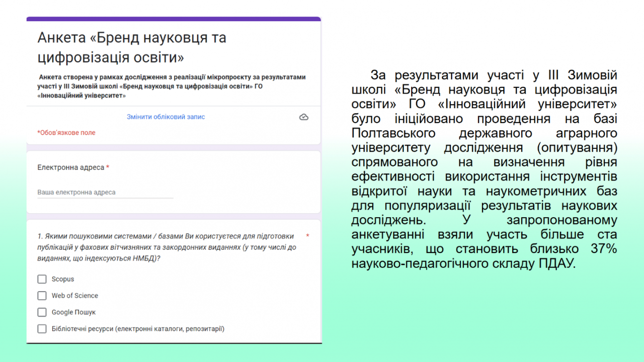Check the Web of Science checkbox
The width and height of the screenshot is (644, 362).
[42, 296]
